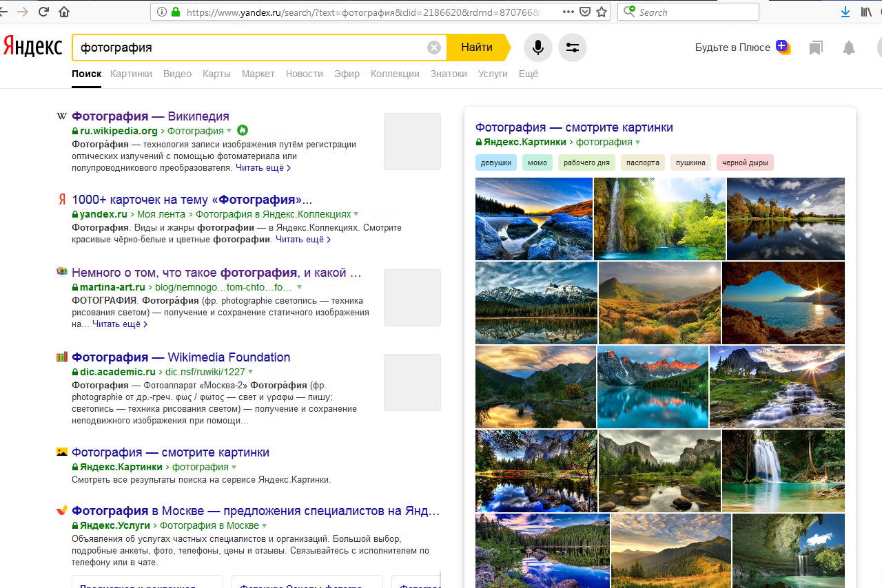Open the browser library icon
The width and height of the screenshot is (882, 588).
coord(866,12)
